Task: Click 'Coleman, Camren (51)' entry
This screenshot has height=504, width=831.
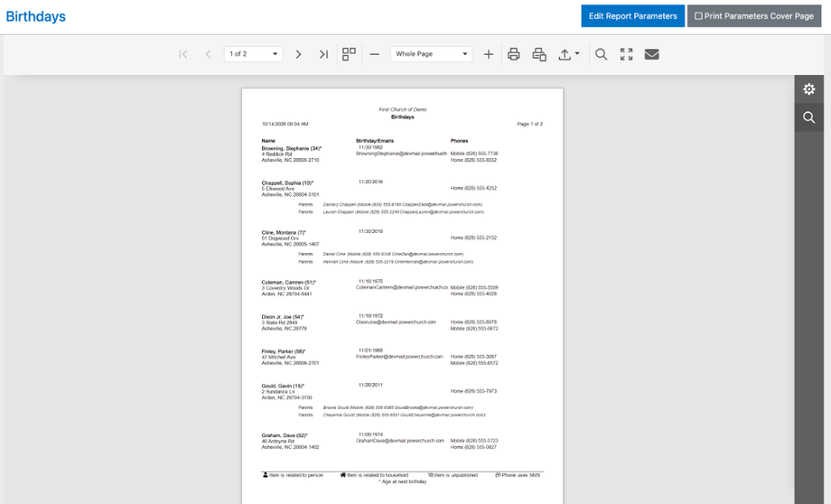Action: [289, 283]
